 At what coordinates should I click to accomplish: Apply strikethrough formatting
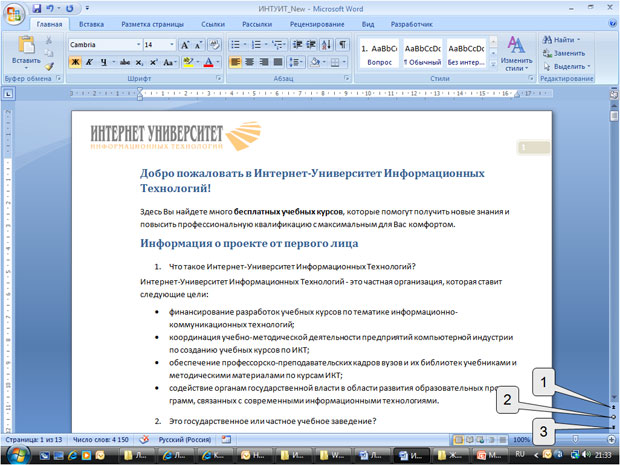[x=125, y=62]
